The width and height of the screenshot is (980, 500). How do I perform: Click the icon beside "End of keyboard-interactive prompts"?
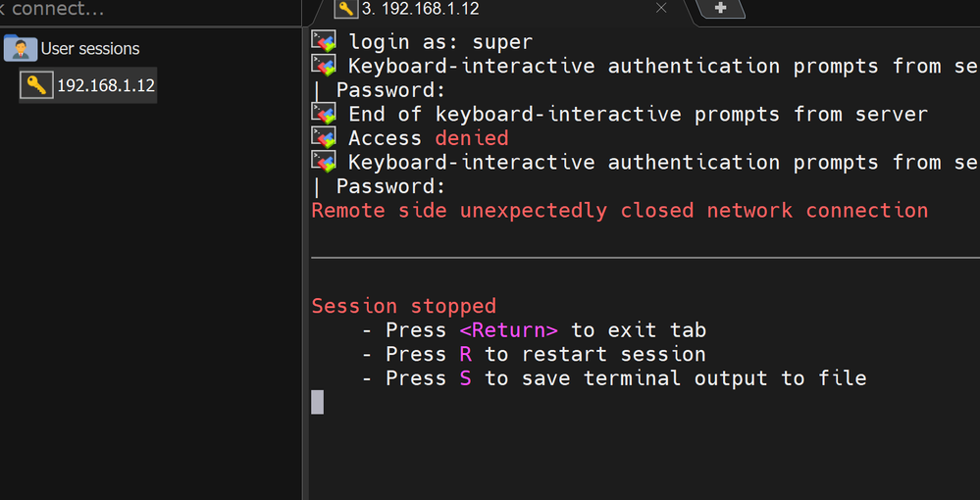tap(324, 114)
